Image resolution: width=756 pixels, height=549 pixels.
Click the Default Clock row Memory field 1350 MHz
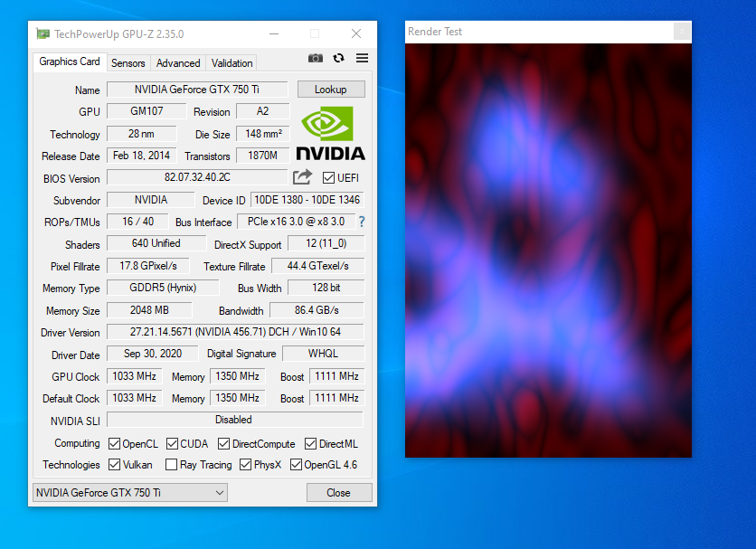point(237,398)
